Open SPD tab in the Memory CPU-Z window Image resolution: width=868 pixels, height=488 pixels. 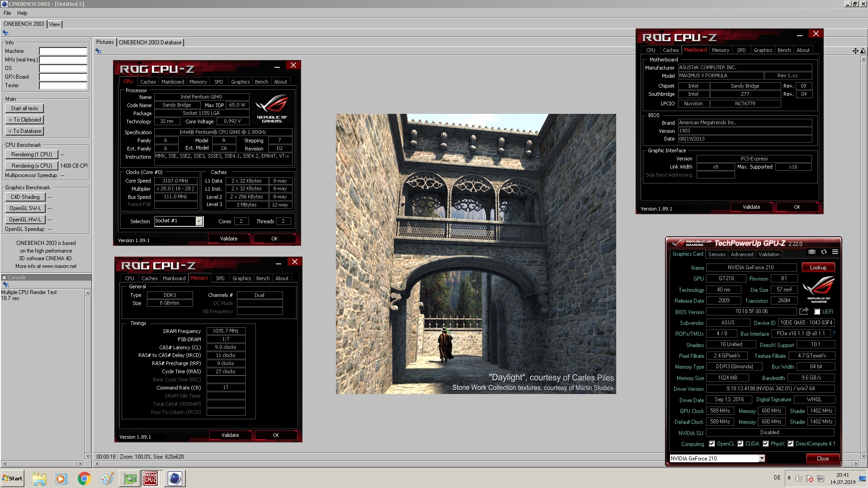coord(220,278)
